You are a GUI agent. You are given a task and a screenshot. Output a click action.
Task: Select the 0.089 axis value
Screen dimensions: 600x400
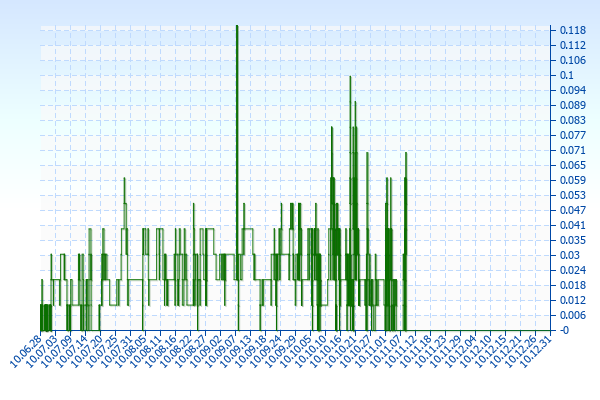pyautogui.click(x=573, y=105)
